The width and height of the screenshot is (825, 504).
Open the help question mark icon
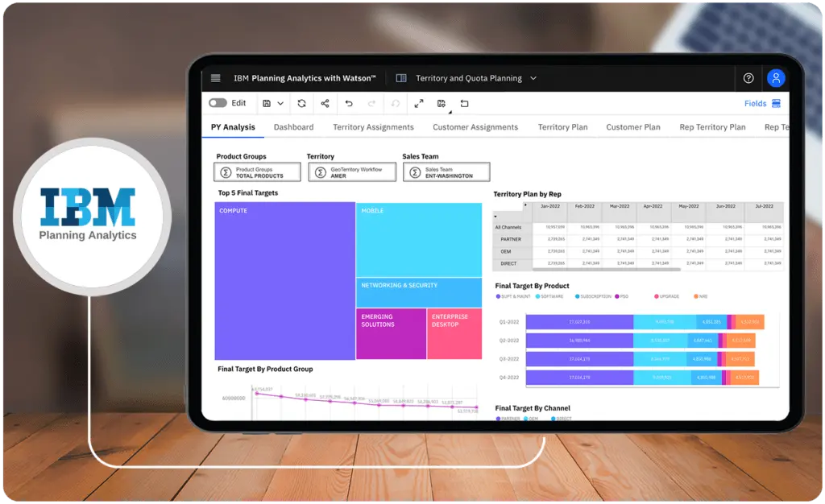coord(748,78)
